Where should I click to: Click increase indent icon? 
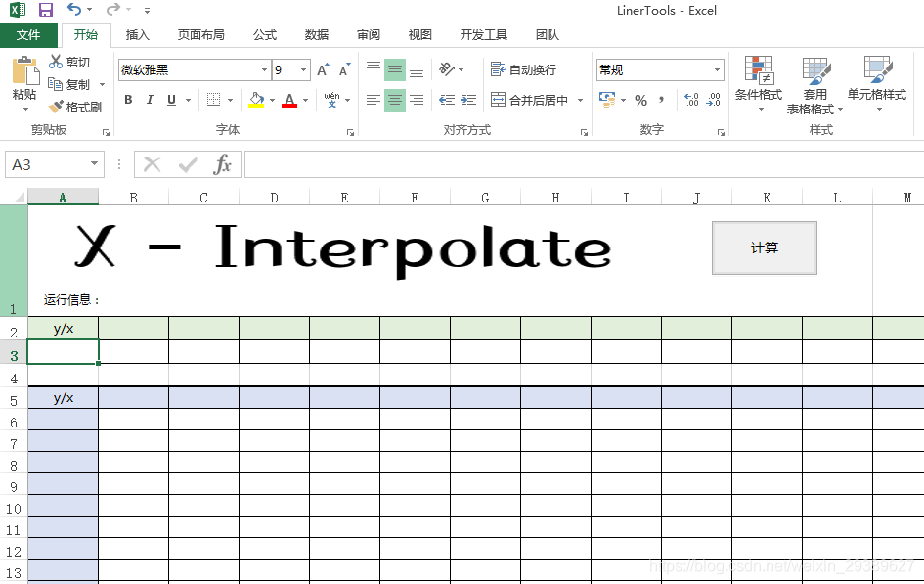click(x=468, y=100)
